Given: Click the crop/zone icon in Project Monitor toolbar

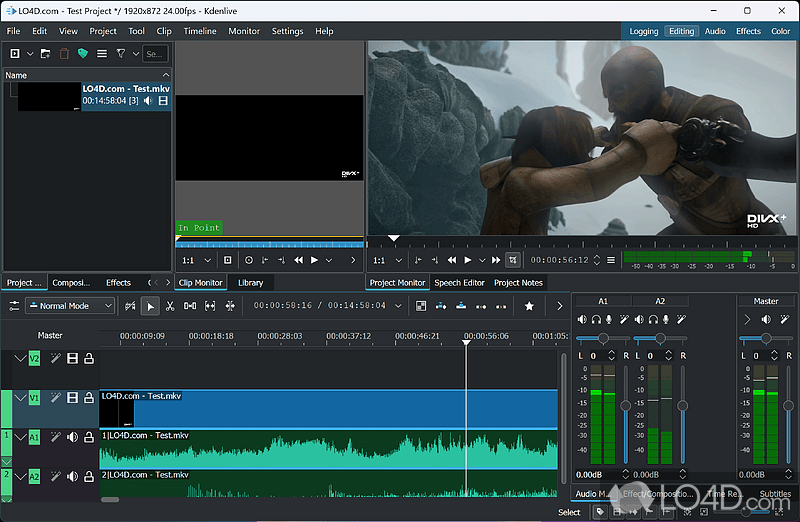Looking at the screenshot, I should (513, 260).
